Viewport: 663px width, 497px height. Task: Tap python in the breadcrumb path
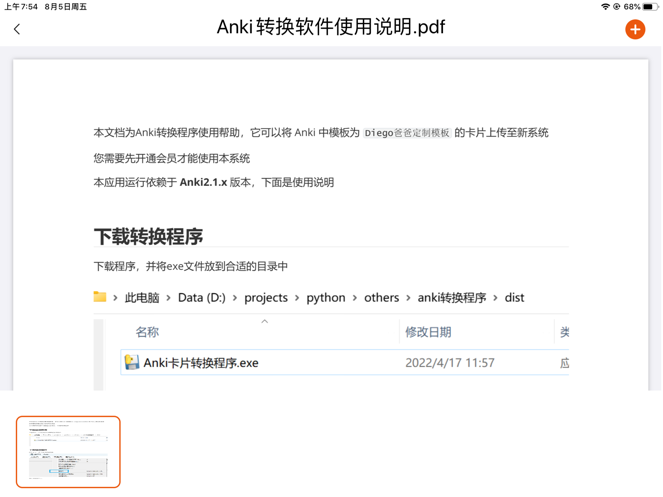pos(326,298)
